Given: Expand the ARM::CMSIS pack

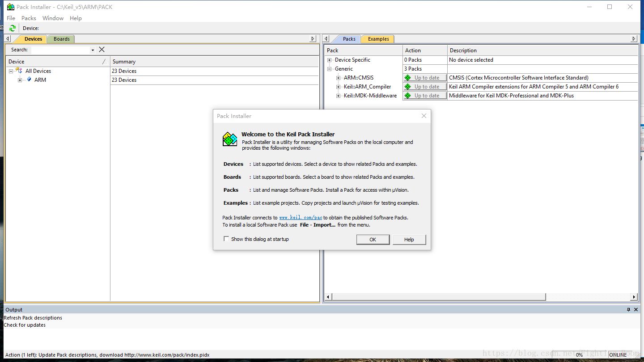Looking at the screenshot, I should tap(339, 78).
